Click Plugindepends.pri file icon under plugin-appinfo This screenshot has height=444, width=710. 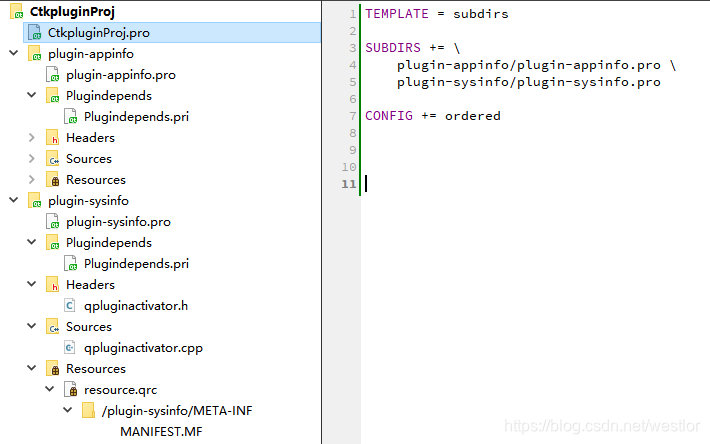tap(70, 117)
